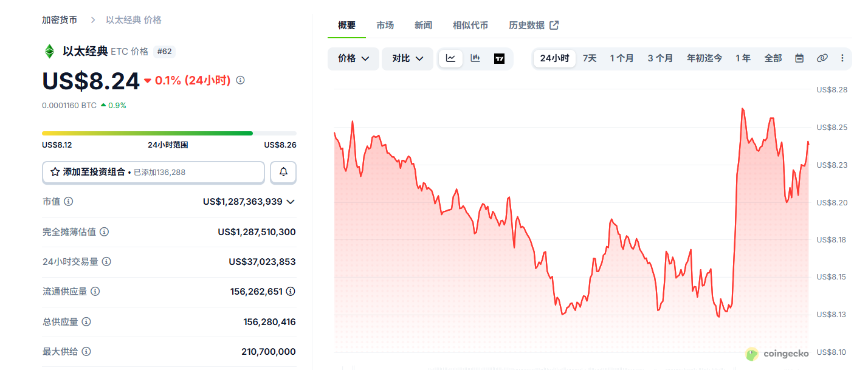Click max supply 210,700,000

coord(269,351)
